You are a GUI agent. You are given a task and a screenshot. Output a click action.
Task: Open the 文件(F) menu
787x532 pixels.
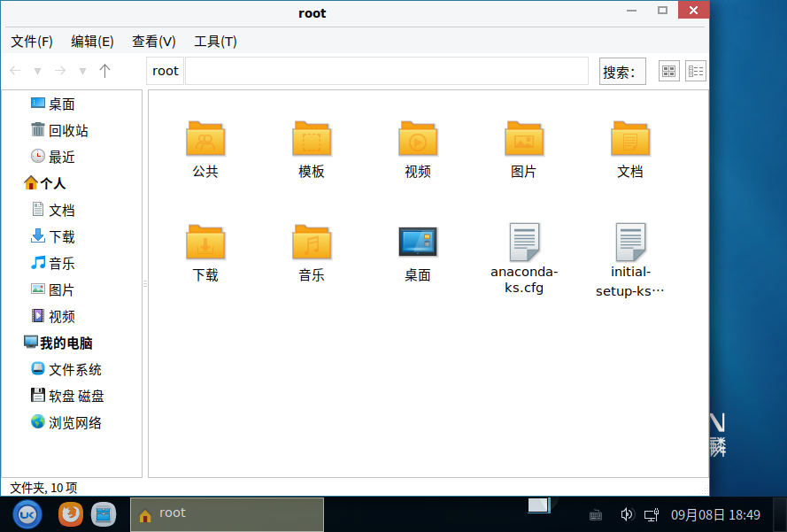click(x=32, y=42)
